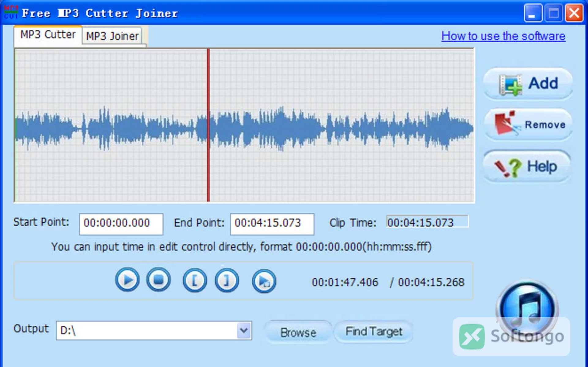Click the Find Target button

click(x=374, y=331)
